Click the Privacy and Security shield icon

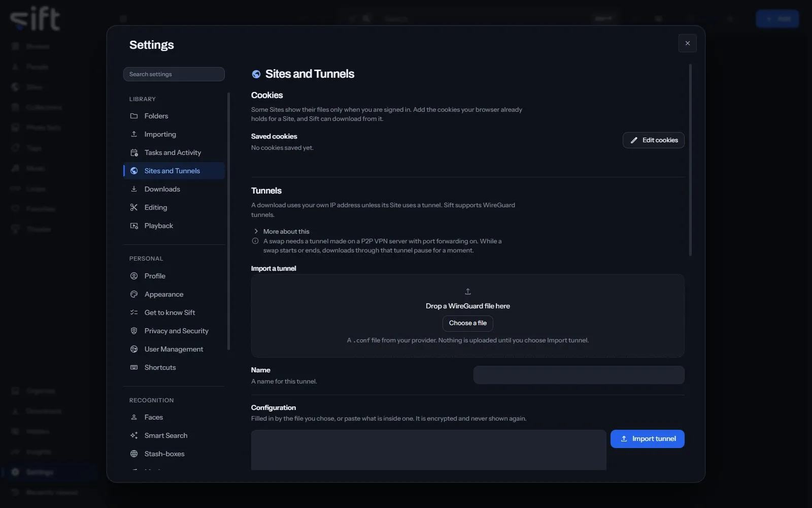click(x=134, y=331)
